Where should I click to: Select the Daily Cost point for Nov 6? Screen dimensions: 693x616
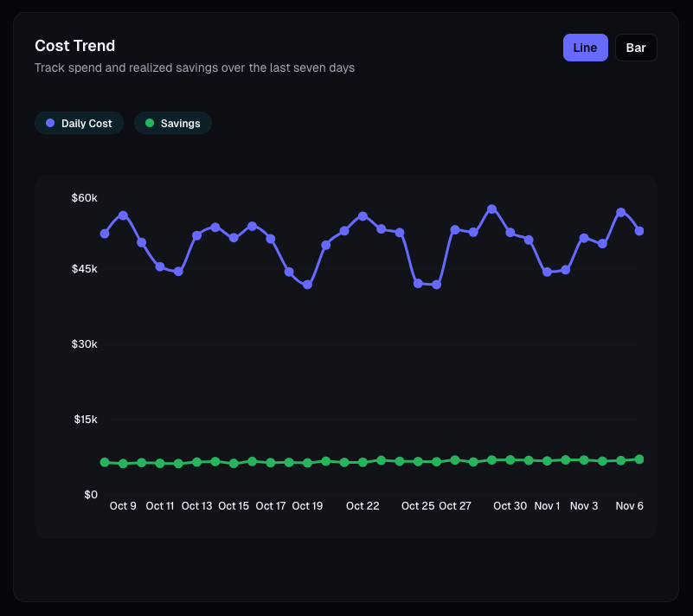point(639,231)
